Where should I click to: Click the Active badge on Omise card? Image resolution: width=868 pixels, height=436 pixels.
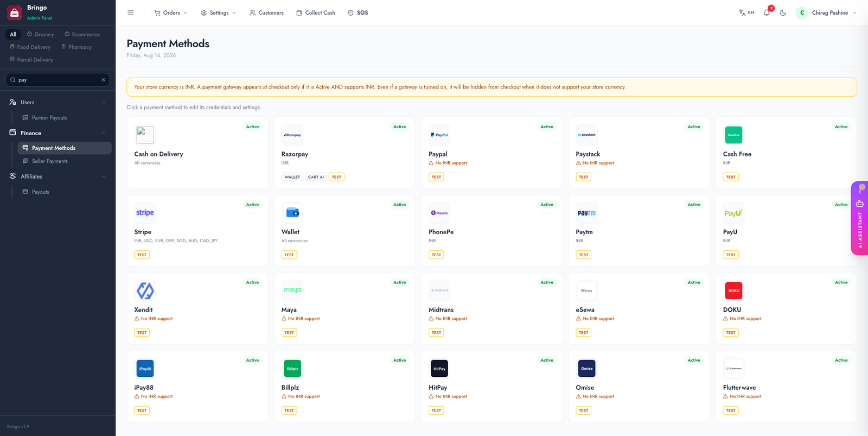tap(694, 361)
